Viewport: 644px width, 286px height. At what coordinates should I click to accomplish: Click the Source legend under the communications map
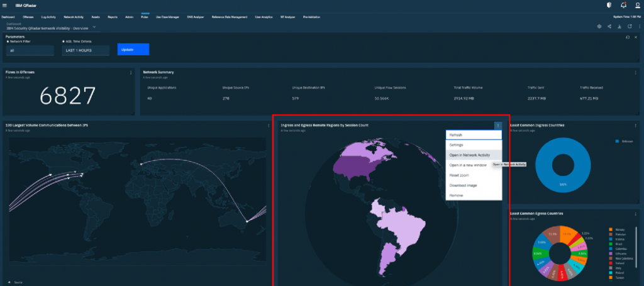[16, 282]
